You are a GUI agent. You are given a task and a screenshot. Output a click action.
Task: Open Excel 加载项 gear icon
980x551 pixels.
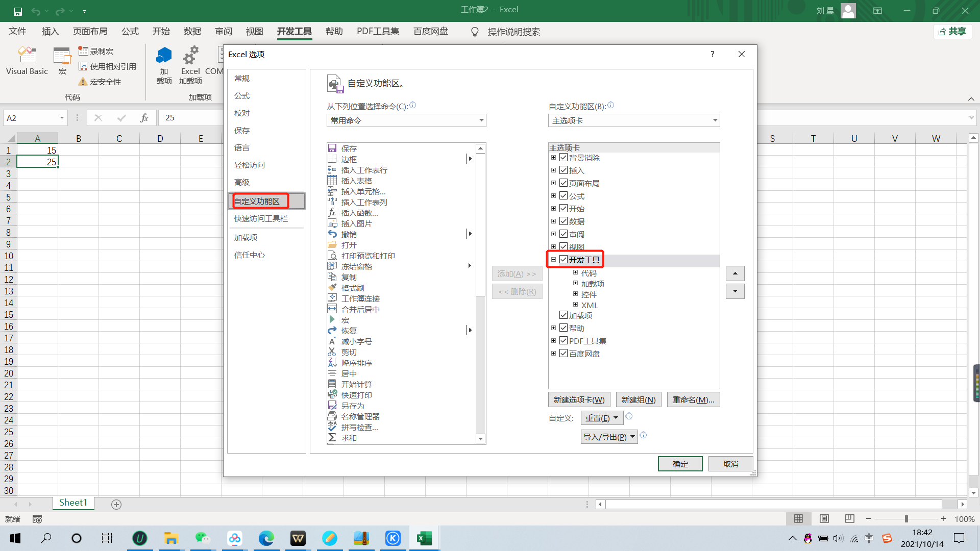tap(190, 55)
